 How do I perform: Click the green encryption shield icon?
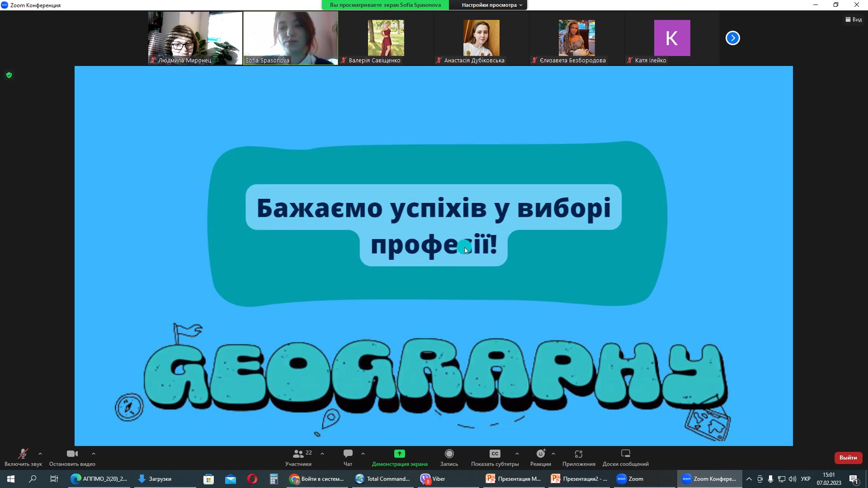point(9,75)
